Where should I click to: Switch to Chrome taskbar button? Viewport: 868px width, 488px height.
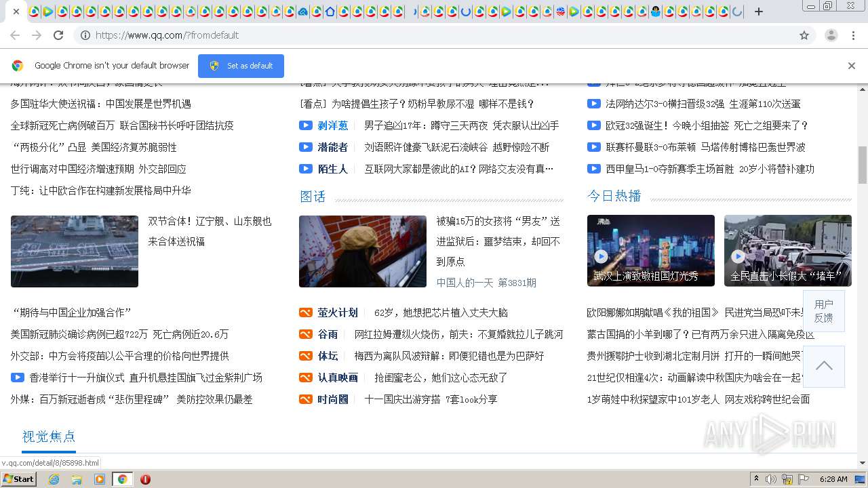[x=122, y=479]
